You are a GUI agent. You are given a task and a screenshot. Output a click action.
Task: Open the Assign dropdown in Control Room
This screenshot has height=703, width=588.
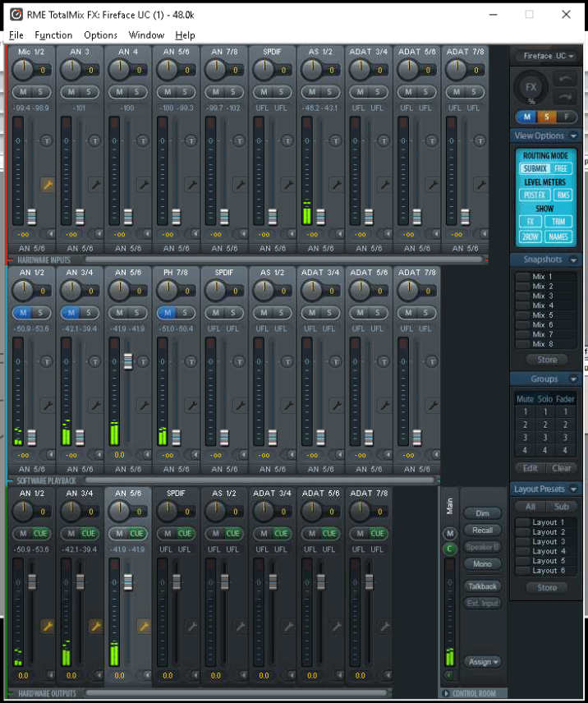[x=483, y=662]
